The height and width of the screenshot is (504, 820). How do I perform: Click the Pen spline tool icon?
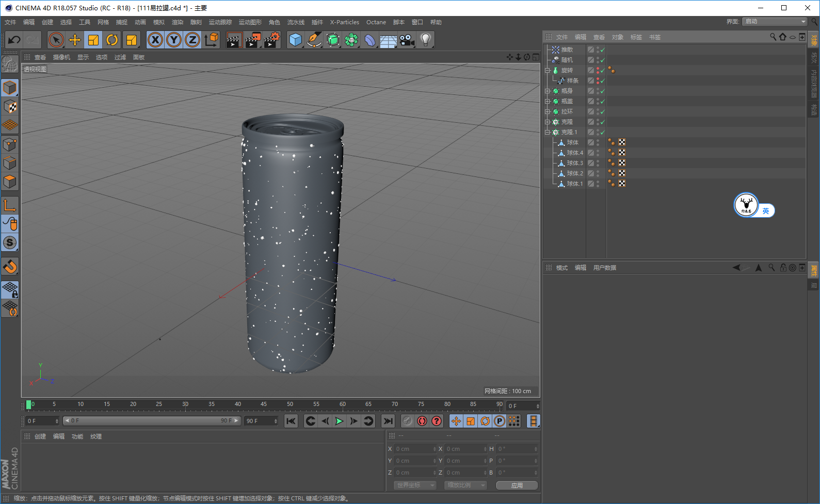[314, 40]
